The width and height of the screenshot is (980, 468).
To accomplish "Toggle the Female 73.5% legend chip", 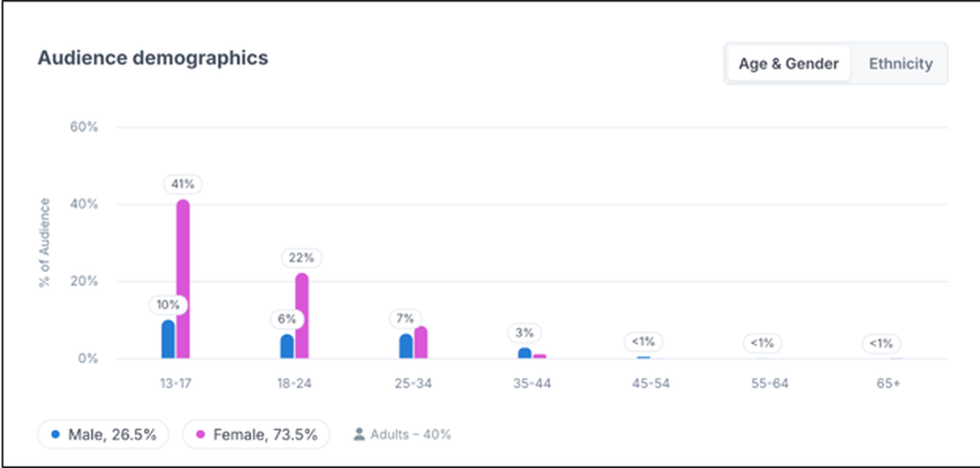I will tap(256, 435).
